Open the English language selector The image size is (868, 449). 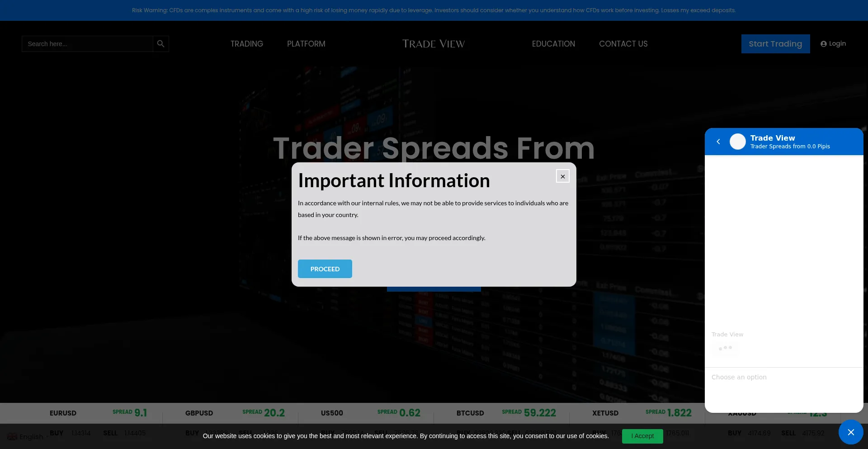point(28,437)
